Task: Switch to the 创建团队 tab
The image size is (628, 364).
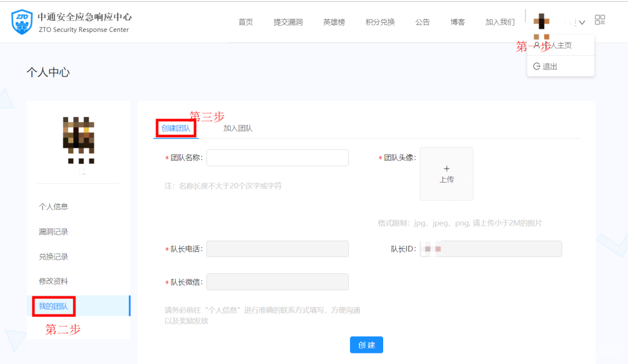Action: pyautogui.click(x=176, y=128)
